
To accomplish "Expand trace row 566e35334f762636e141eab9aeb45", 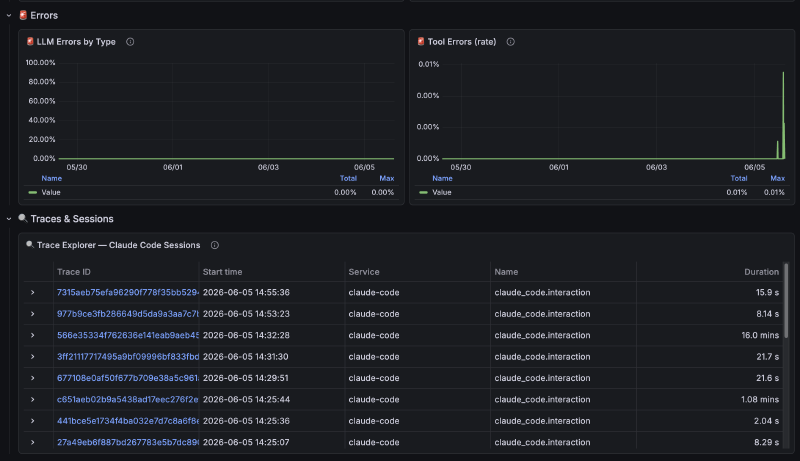I will (33, 336).
